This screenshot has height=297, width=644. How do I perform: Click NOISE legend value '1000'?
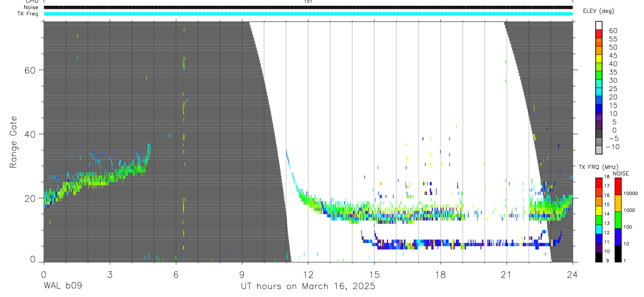coord(629,210)
